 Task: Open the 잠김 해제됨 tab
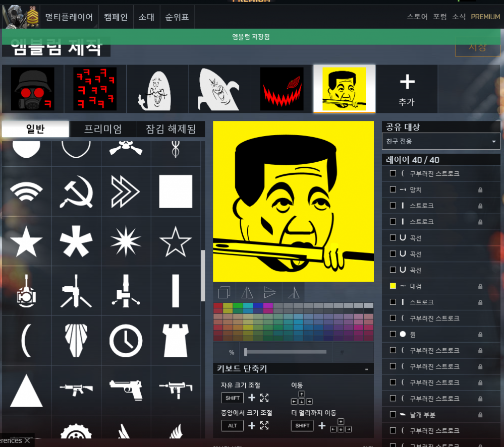click(171, 129)
